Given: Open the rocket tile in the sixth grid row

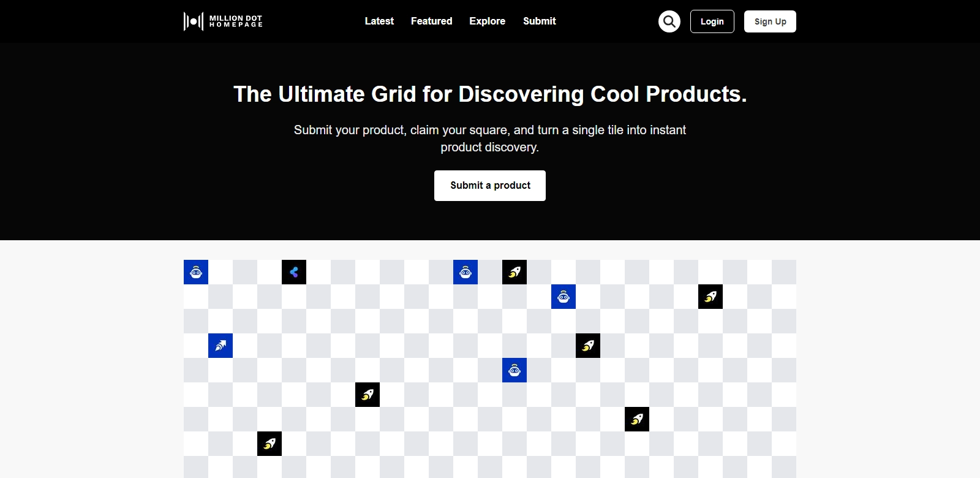Looking at the screenshot, I should point(367,395).
